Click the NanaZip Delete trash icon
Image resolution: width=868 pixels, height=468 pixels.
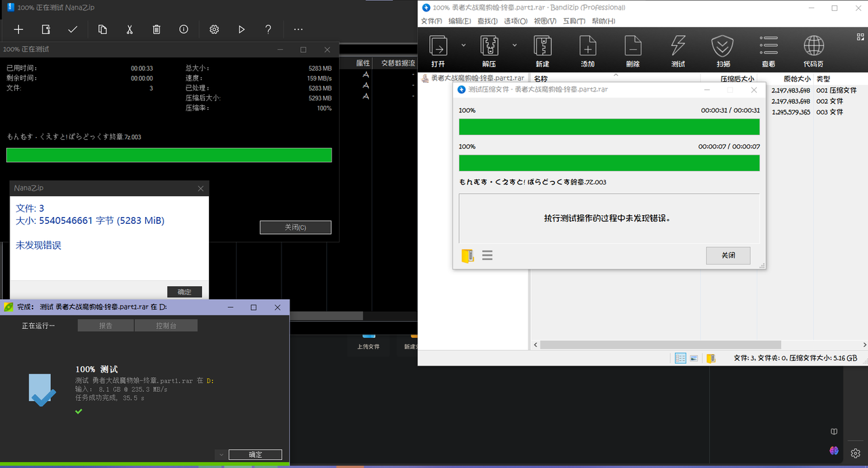tap(157, 30)
